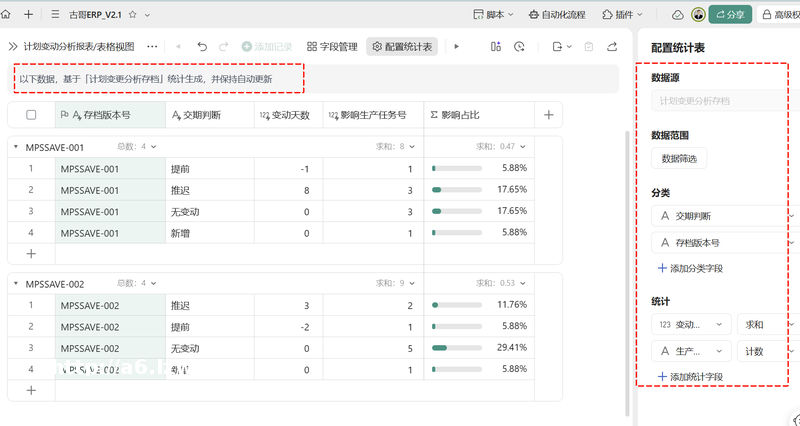Collapse the MPSSAVE-002 group
This screenshot has width=800, height=426.
(15, 283)
